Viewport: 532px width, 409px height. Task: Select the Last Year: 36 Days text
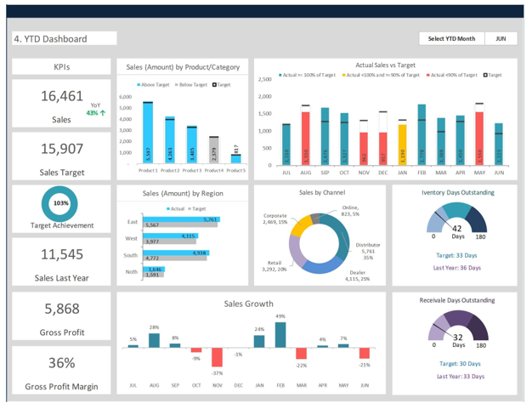[457, 268]
